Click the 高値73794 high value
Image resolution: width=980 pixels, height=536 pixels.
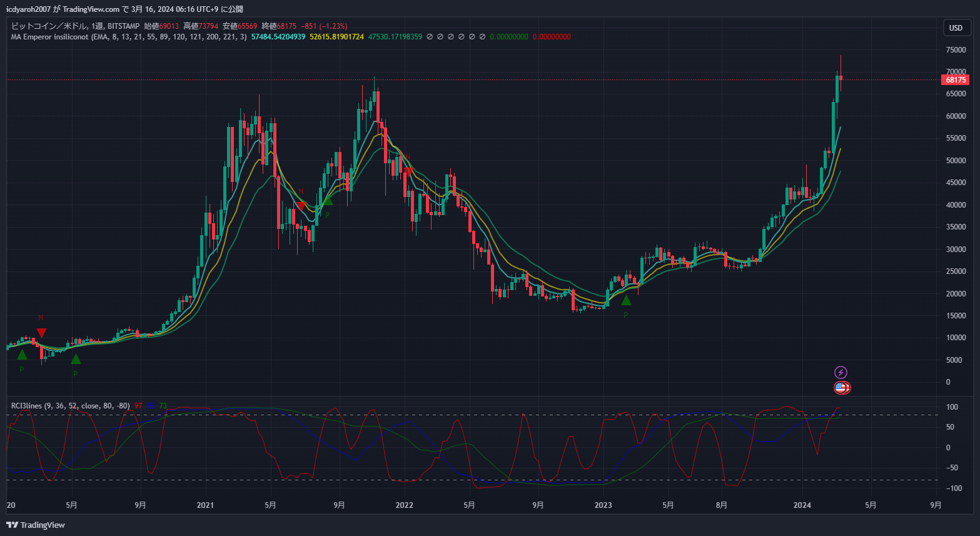(x=201, y=26)
